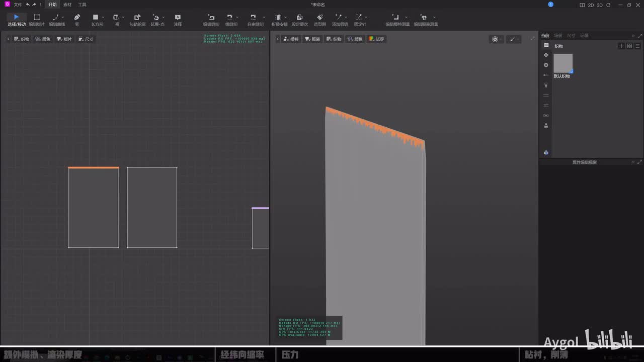The width and height of the screenshot is (644, 362).
Task: Click the undo arrow in title bar
Action: click(x=28, y=5)
